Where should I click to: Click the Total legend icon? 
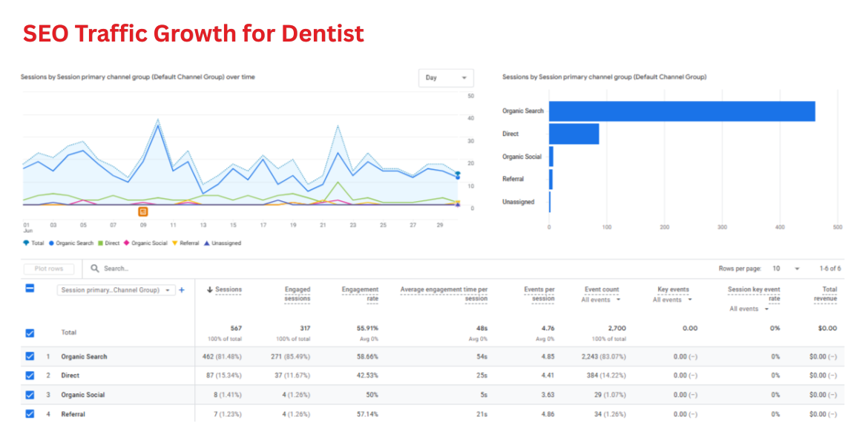coord(26,243)
